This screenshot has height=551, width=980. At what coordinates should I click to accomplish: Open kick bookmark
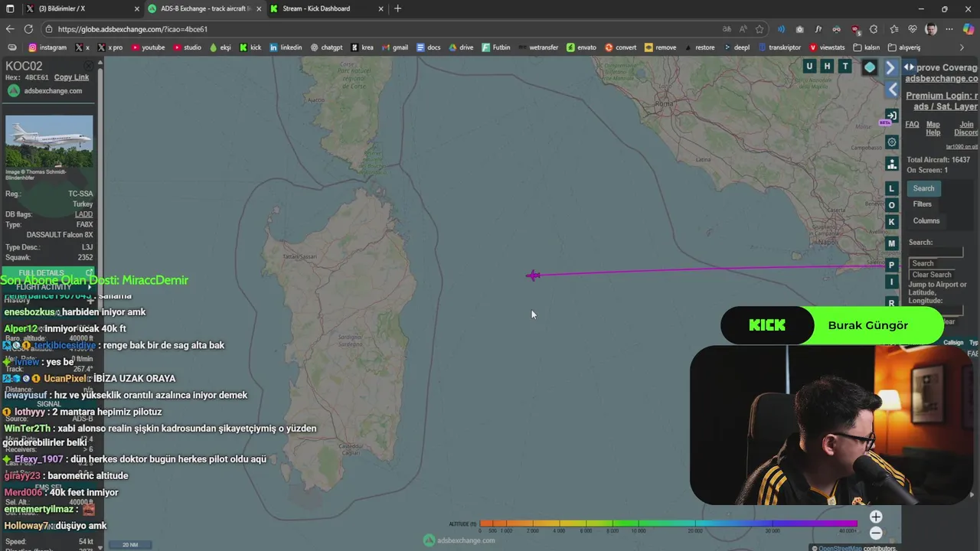(250, 47)
